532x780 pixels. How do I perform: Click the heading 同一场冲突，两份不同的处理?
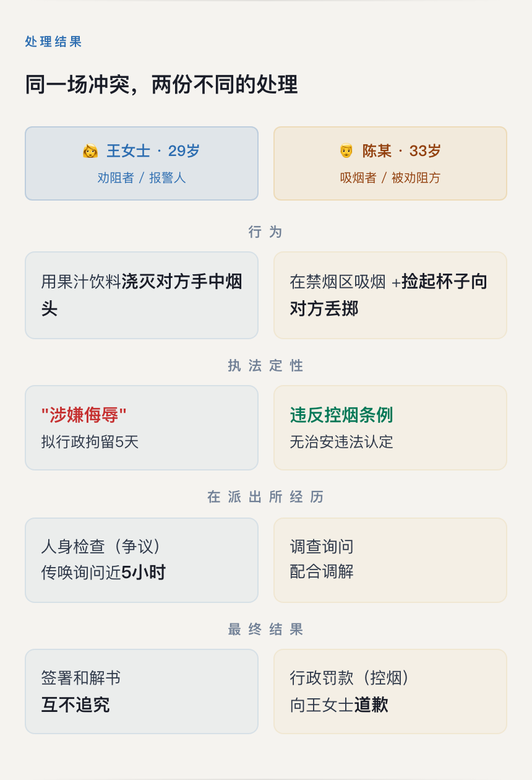pyautogui.click(x=161, y=84)
